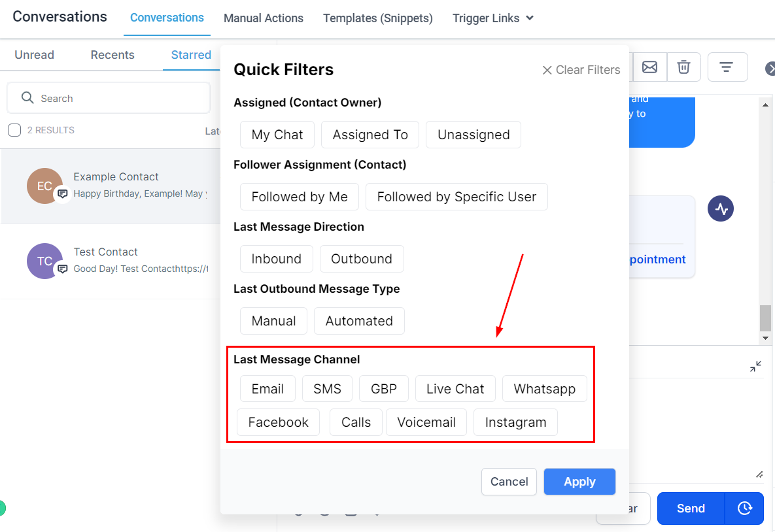Click the X icon in Clear Filters
Image resolution: width=775 pixels, height=532 pixels.
coord(547,70)
